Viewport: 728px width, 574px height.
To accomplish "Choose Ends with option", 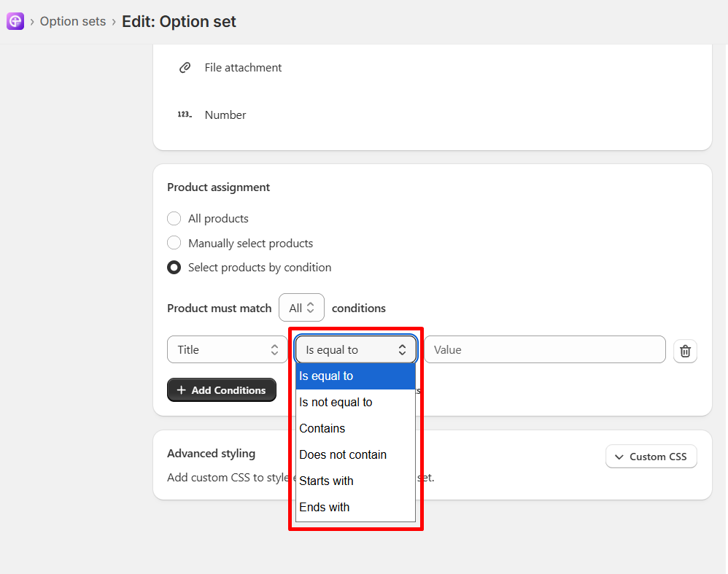I will (355, 507).
